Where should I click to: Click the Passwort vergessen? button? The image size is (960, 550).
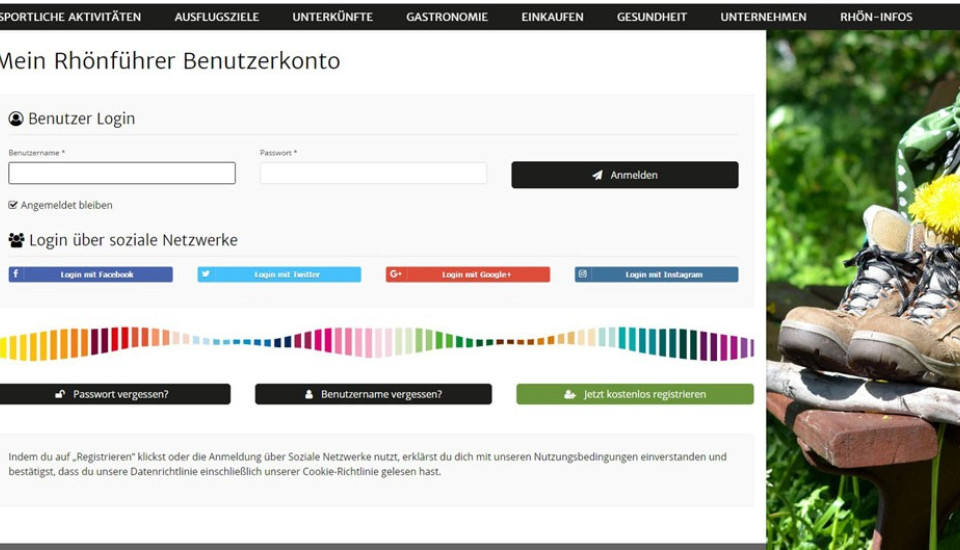click(x=115, y=394)
